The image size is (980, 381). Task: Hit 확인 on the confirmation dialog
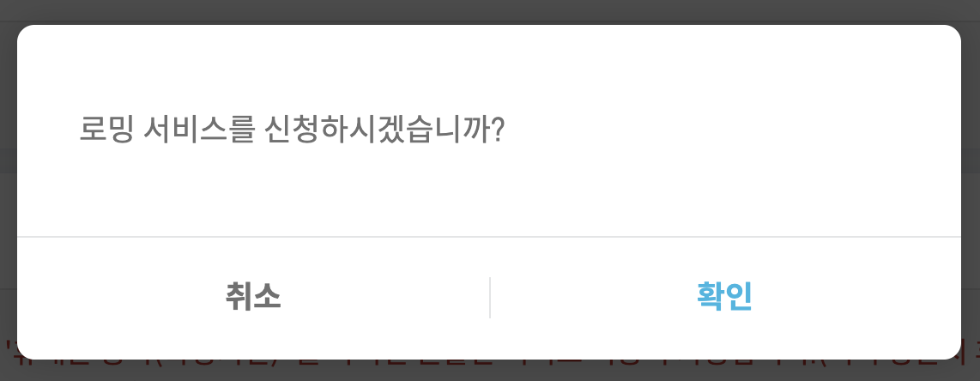tap(725, 297)
